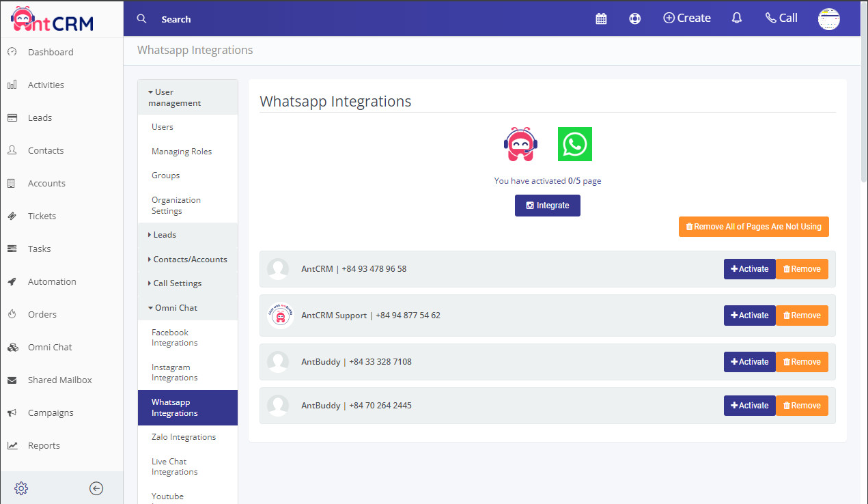Viewport: 868px width, 504px height.
Task: Open the Users settings page
Action: tap(163, 126)
